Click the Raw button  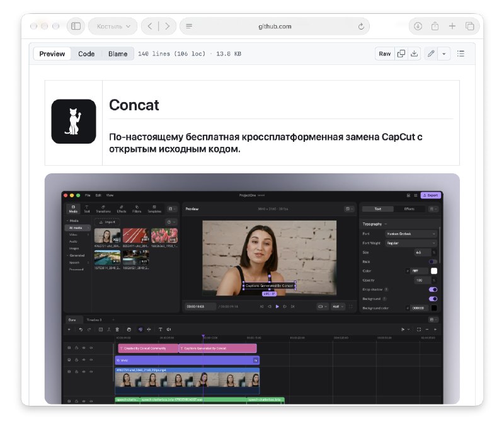tap(385, 54)
